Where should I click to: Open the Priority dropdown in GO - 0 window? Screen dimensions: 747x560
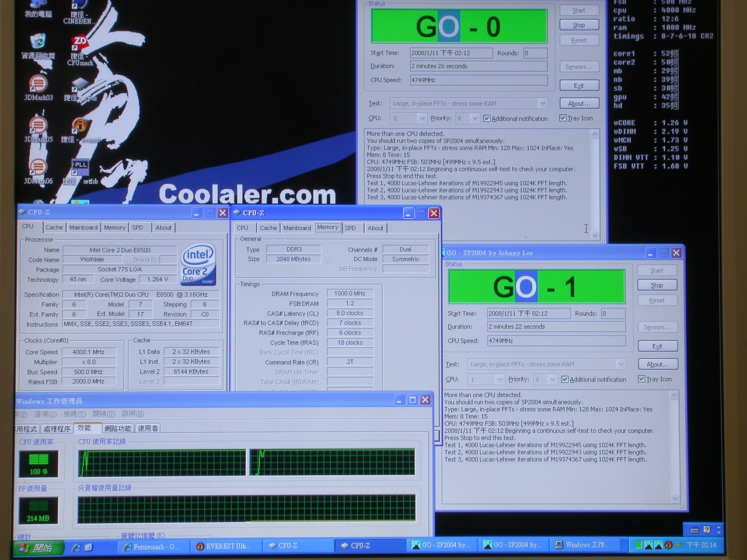click(x=474, y=118)
